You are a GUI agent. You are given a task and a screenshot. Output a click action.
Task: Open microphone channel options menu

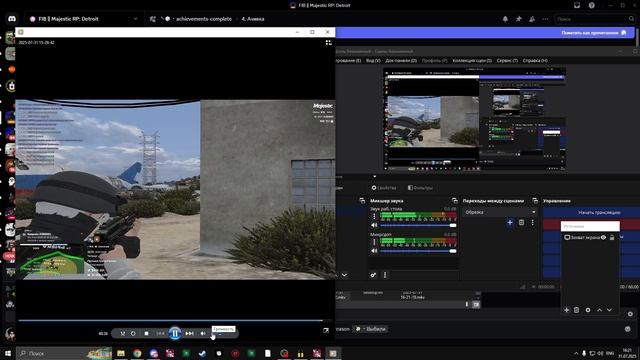[374, 242]
